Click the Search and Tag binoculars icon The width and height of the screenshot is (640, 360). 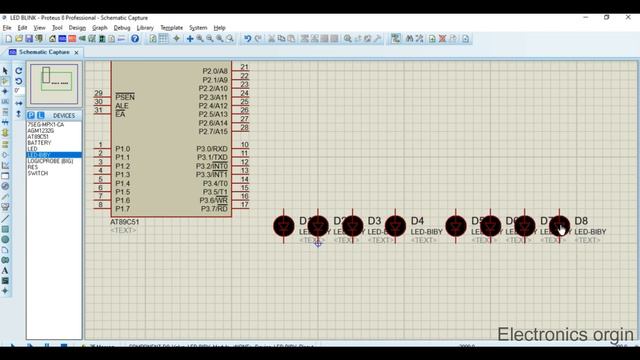pos(409,39)
